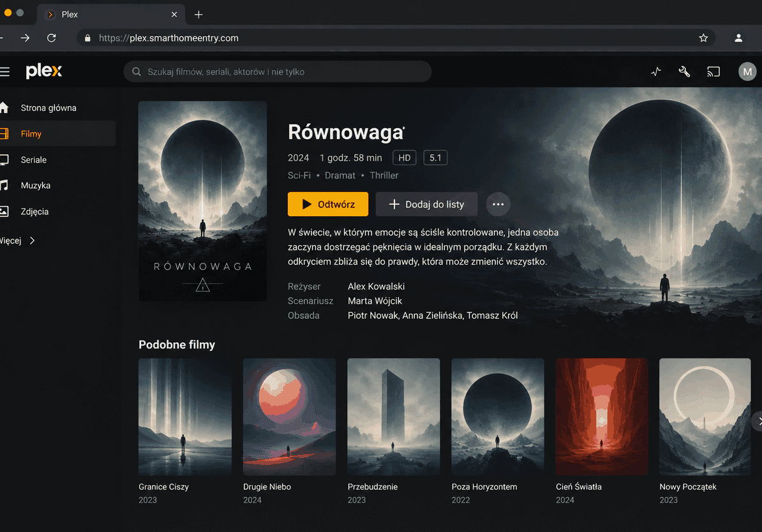Click the Poza Horyzontem title text
This screenshot has height=532, width=762.
pyautogui.click(x=484, y=487)
